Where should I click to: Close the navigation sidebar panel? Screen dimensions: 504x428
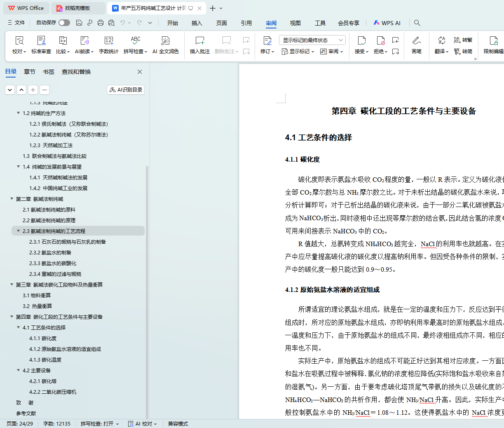coord(140,72)
